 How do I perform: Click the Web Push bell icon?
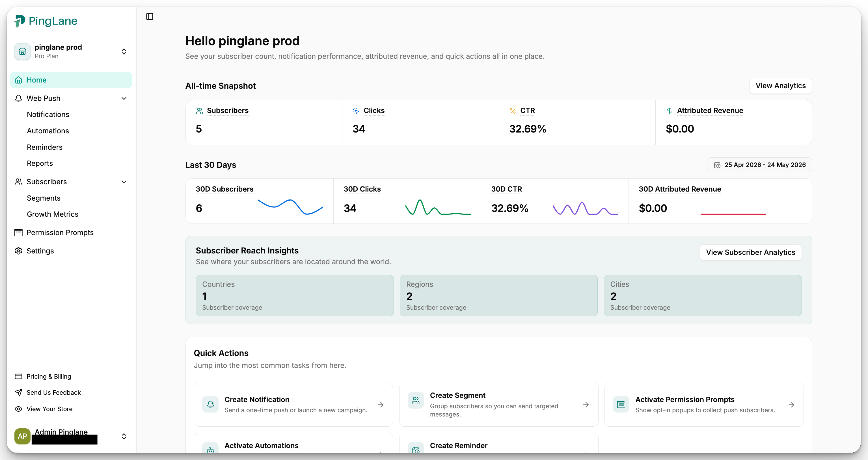pyautogui.click(x=19, y=98)
